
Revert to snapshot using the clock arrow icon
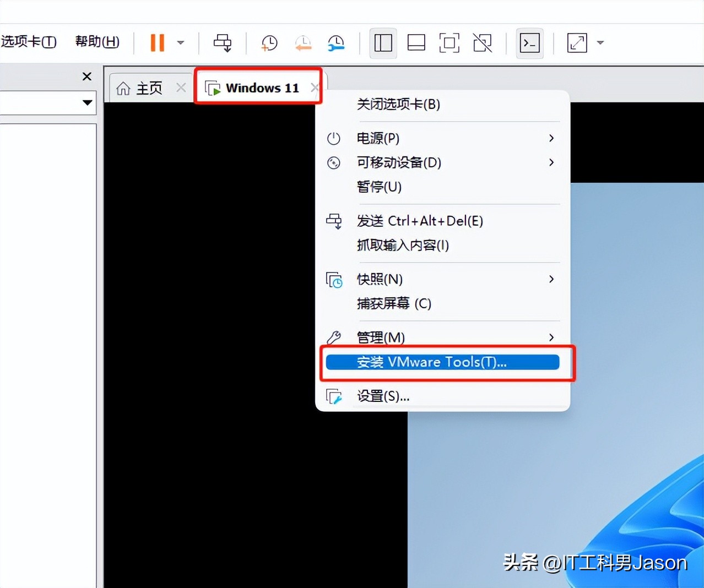303,42
